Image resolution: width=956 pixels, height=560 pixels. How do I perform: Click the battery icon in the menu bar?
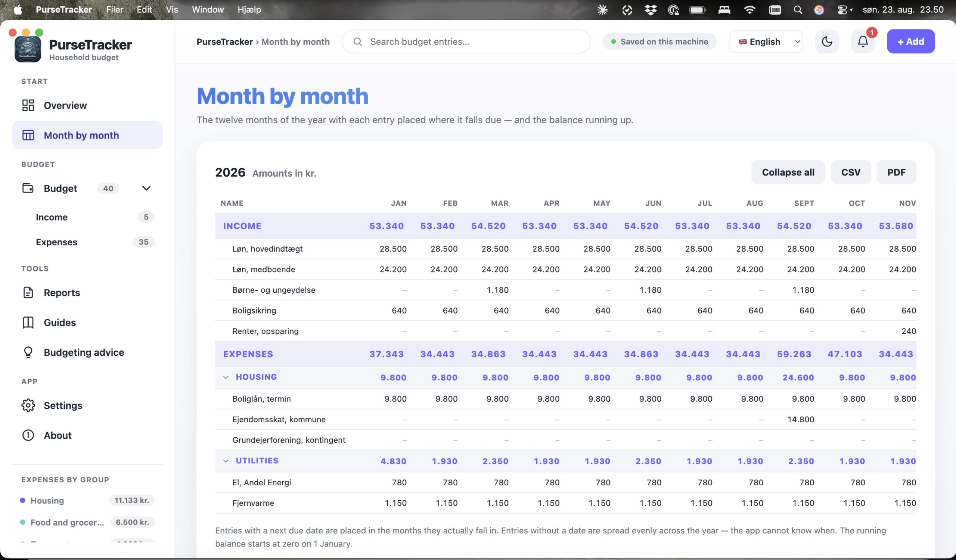[697, 10]
